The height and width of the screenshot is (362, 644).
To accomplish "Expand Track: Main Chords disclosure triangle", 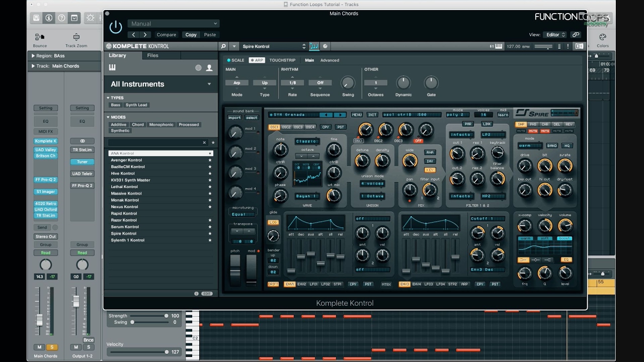I will click(x=33, y=66).
